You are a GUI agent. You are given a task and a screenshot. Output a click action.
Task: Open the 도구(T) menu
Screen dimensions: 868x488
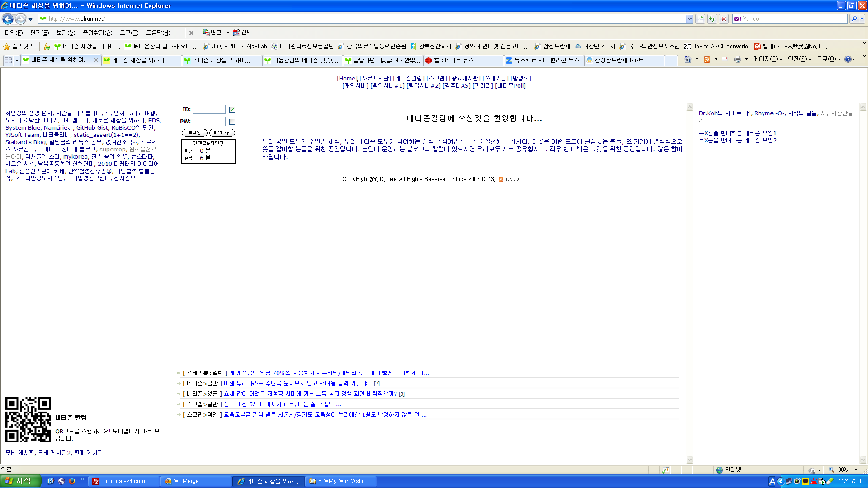click(129, 33)
